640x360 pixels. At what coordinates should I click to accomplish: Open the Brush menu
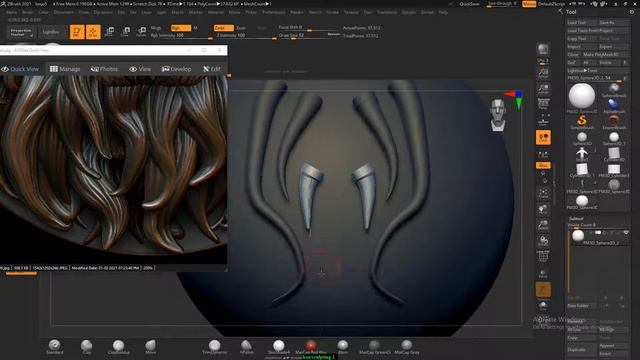[x=28, y=12]
